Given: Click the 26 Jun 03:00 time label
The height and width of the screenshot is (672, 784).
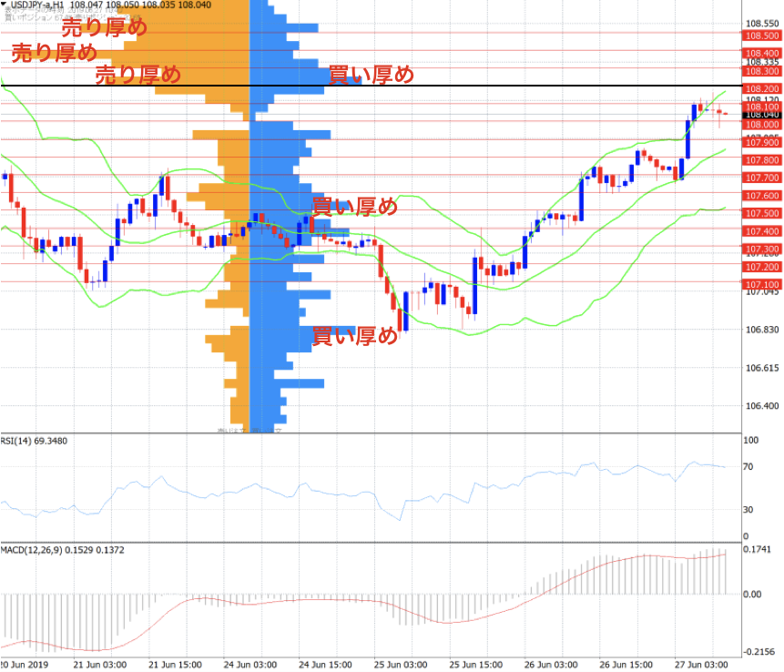Looking at the screenshot, I should click(551, 665).
